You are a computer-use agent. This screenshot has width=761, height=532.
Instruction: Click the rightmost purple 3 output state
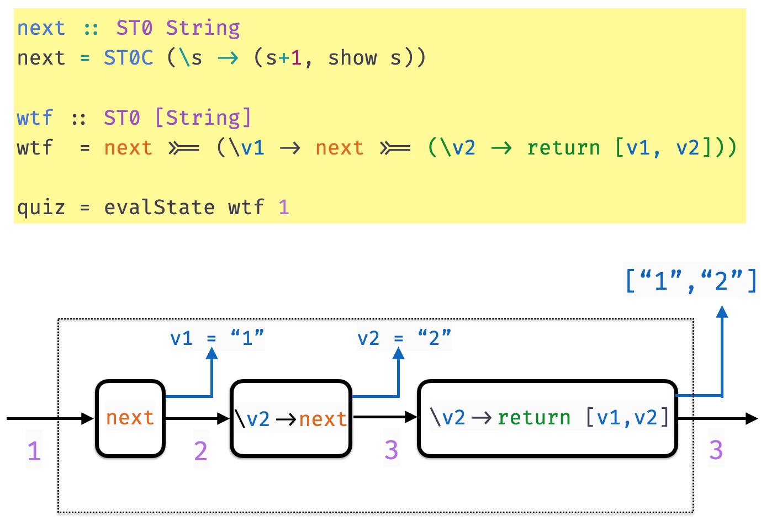716,450
